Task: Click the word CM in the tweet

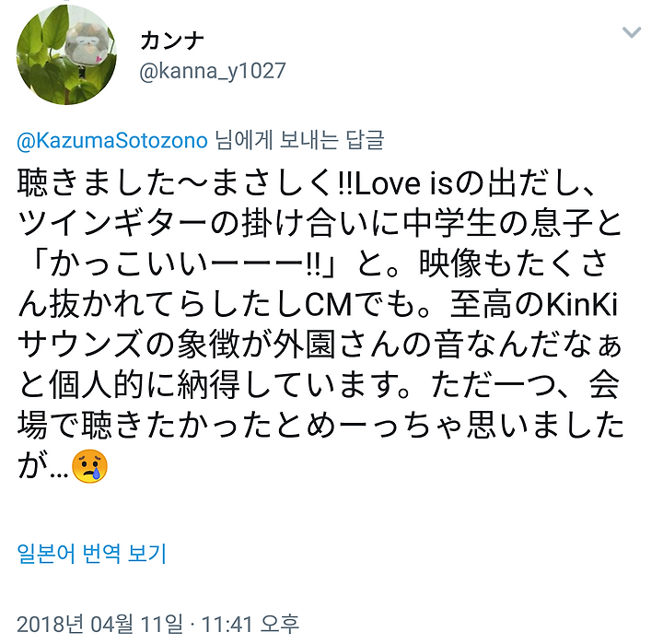Action: 329,305
